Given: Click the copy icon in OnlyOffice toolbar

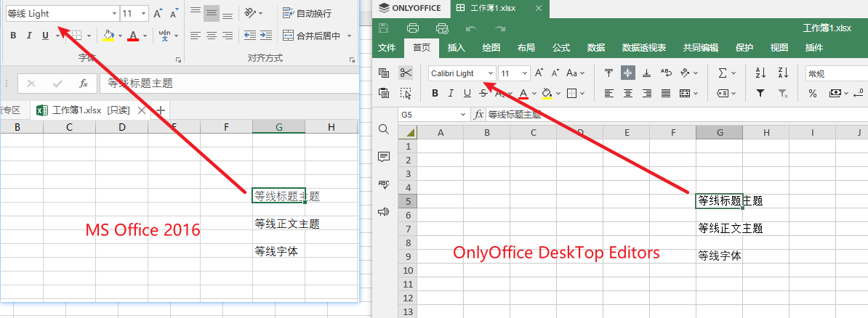Looking at the screenshot, I should coord(384,73).
